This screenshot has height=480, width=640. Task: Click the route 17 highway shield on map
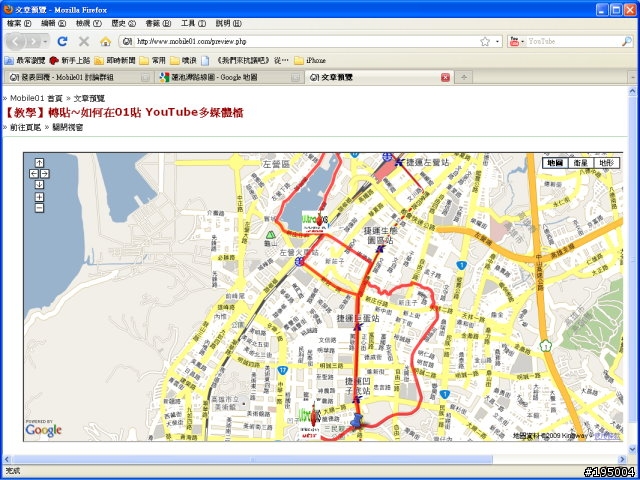pyautogui.click(x=283, y=370)
